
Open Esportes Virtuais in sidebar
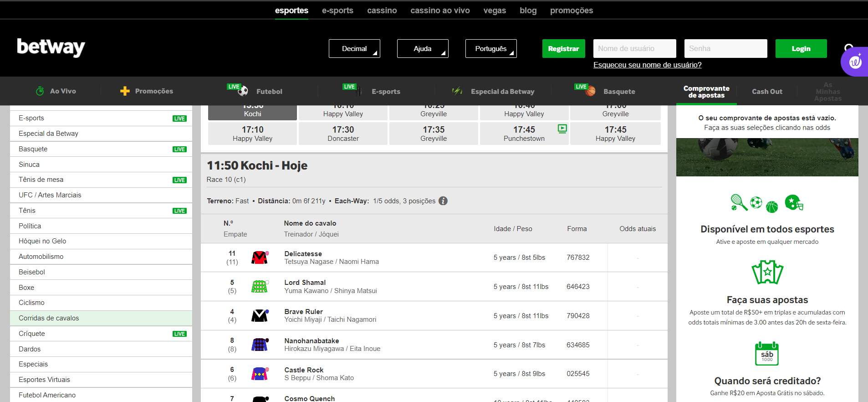101,380
